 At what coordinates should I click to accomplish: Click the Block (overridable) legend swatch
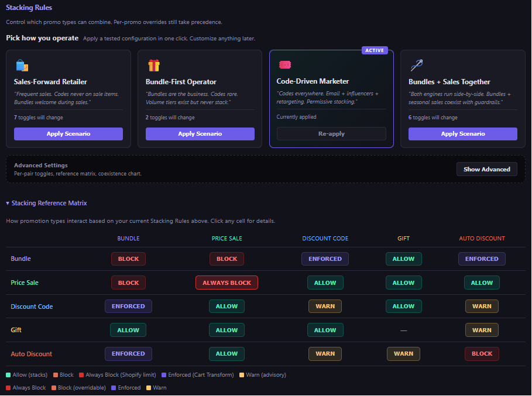pyautogui.click(x=54, y=388)
